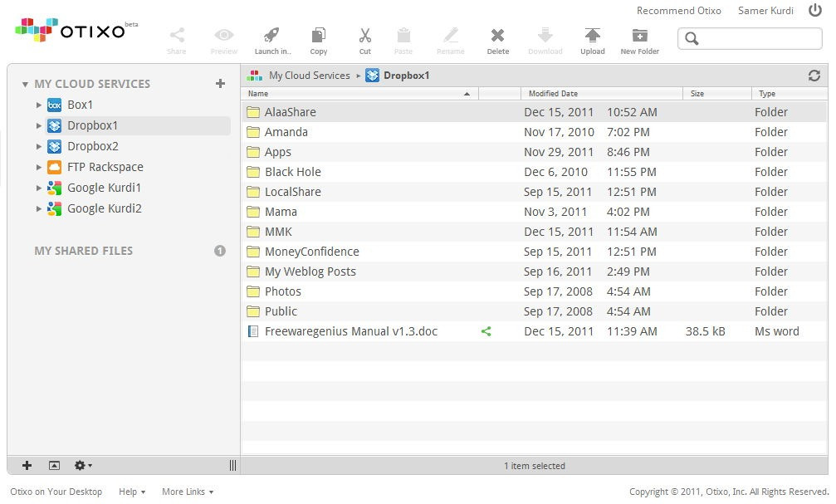Click the Samer Kurdi account link
836x504 pixels.
765,11
